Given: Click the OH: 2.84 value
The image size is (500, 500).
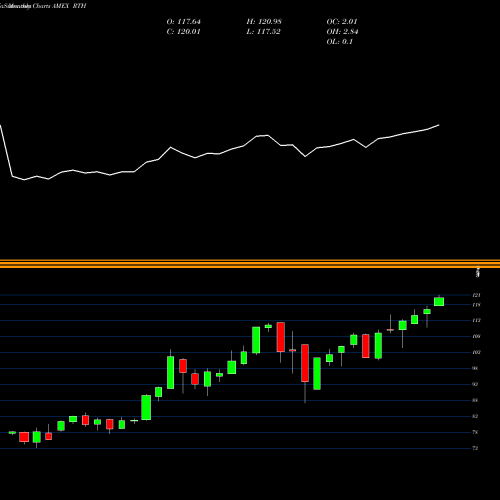Looking at the screenshot, I should (x=342, y=32).
